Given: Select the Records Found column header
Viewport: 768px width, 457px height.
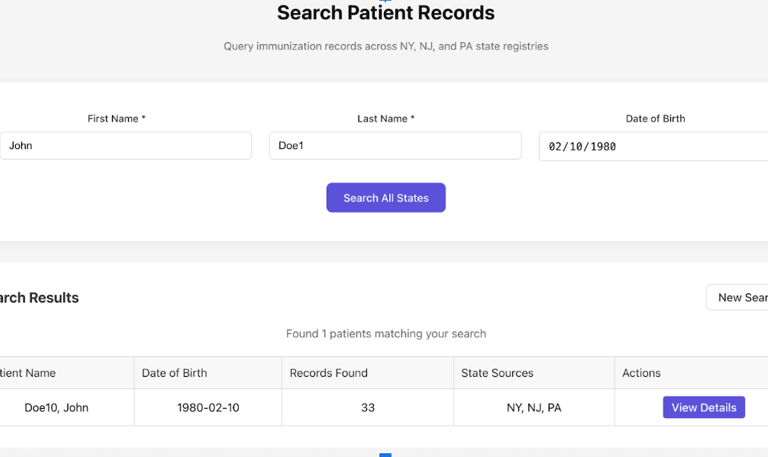Looking at the screenshot, I should (x=328, y=373).
